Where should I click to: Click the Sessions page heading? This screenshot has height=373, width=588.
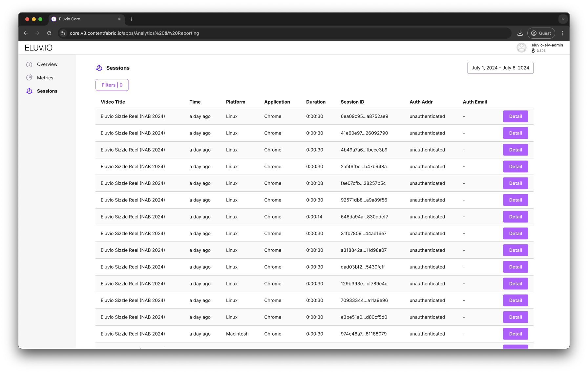pos(118,68)
